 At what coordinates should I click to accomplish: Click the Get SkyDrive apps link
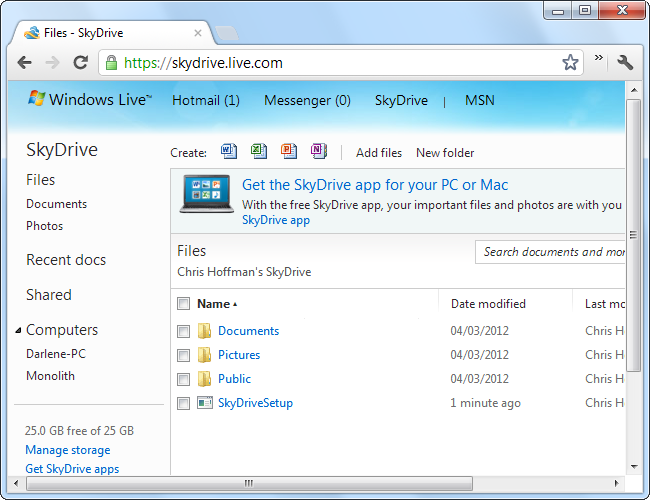pos(72,469)
